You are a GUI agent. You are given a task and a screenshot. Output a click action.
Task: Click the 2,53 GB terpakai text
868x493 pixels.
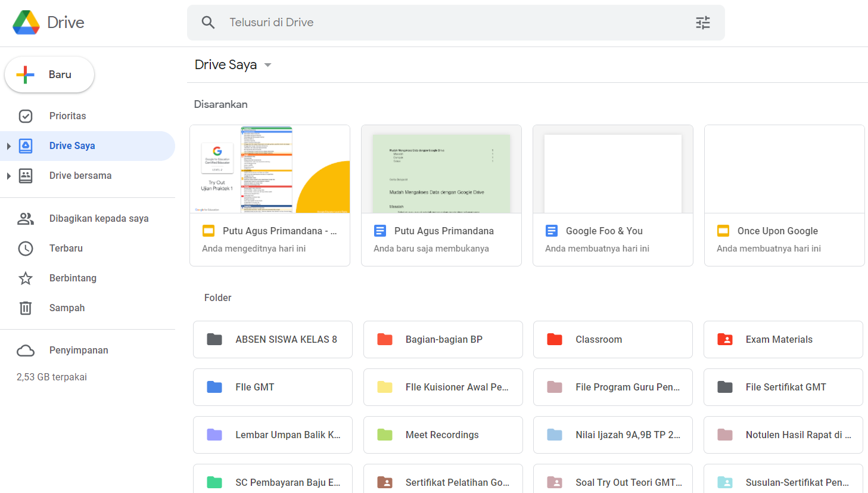click(52, 377)
